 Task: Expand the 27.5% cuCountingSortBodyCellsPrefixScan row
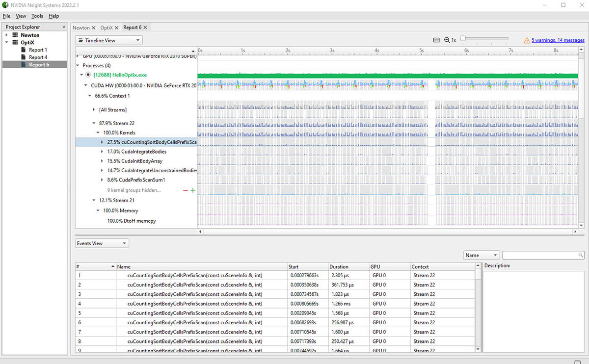pyautogui.click(x=102, y=142)
